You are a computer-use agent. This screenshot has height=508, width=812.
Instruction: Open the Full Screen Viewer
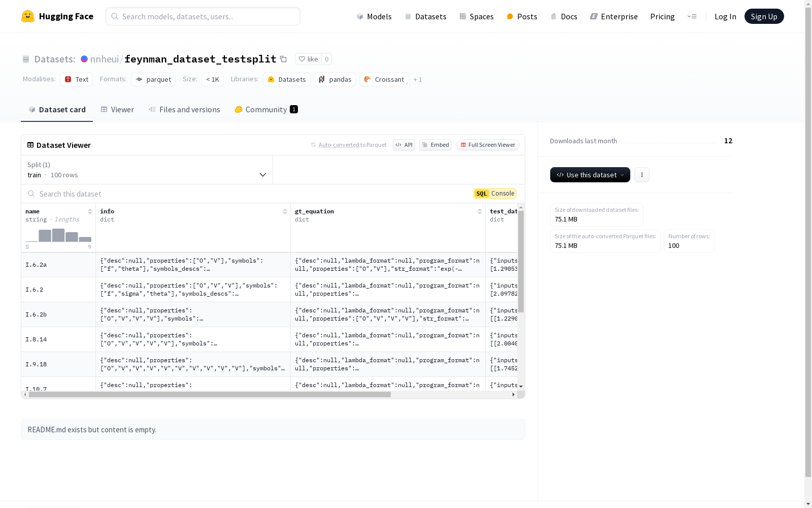pyautogui.click(x=487, y=145)
